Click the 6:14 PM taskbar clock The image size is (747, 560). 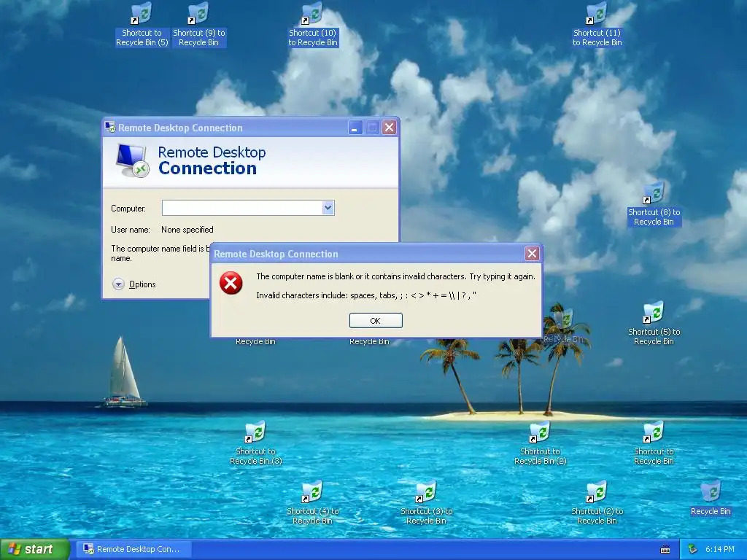tap(720, 549)
